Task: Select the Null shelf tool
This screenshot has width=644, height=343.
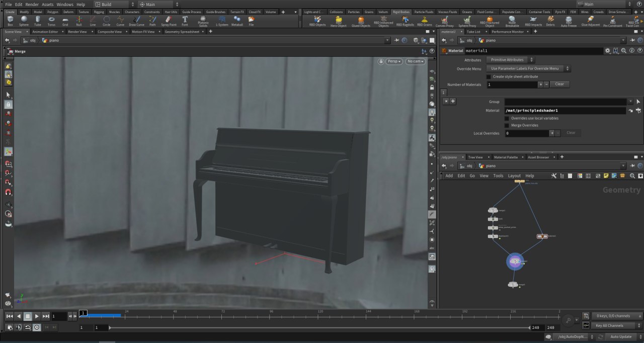Action: tap(79, 21)
